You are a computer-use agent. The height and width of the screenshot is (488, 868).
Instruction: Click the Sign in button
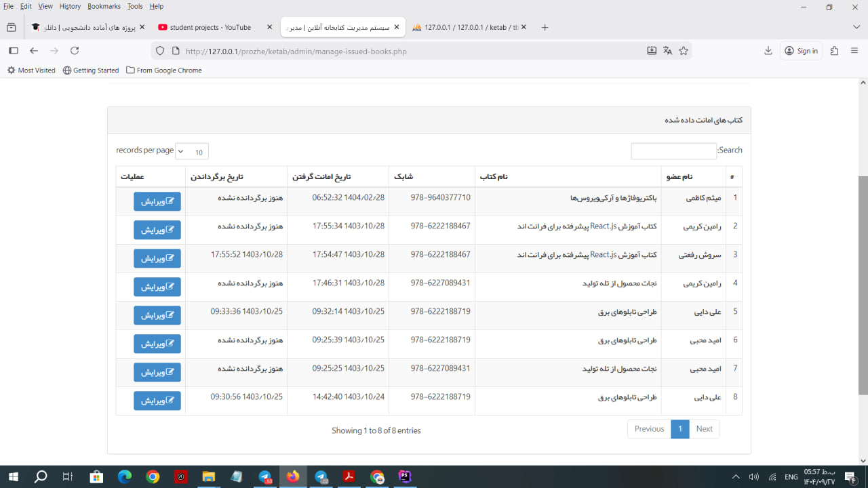coord(801,51)
